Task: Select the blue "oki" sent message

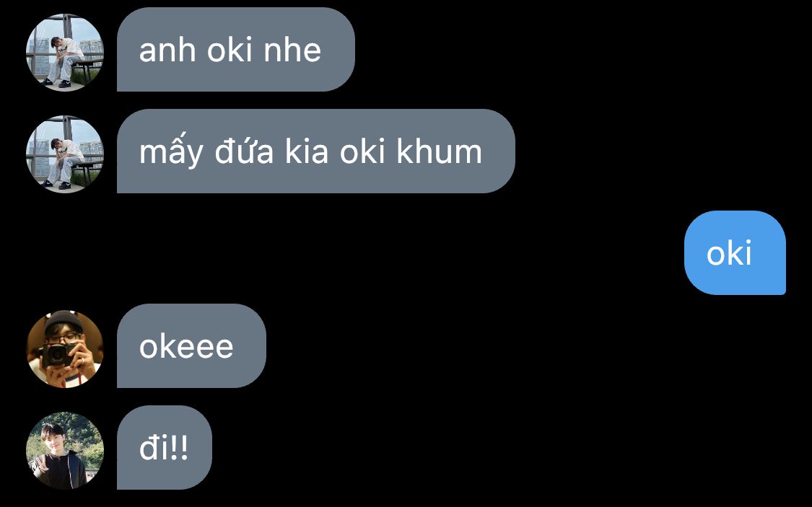Action: pyautogui.click(x=735, y=252)
